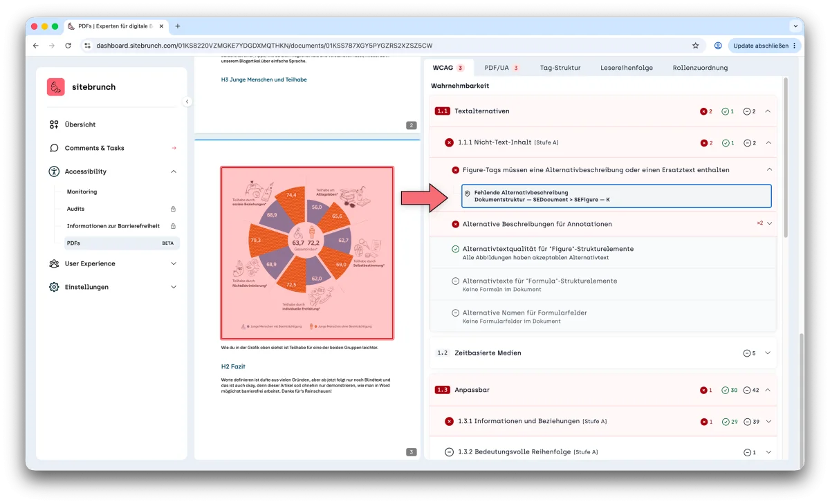
Task: Click the Einstellungen gear icon
Action: (54, 287)
